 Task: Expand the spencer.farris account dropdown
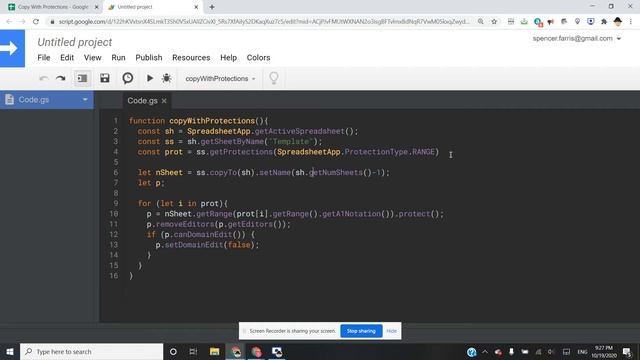pos(577,38)
